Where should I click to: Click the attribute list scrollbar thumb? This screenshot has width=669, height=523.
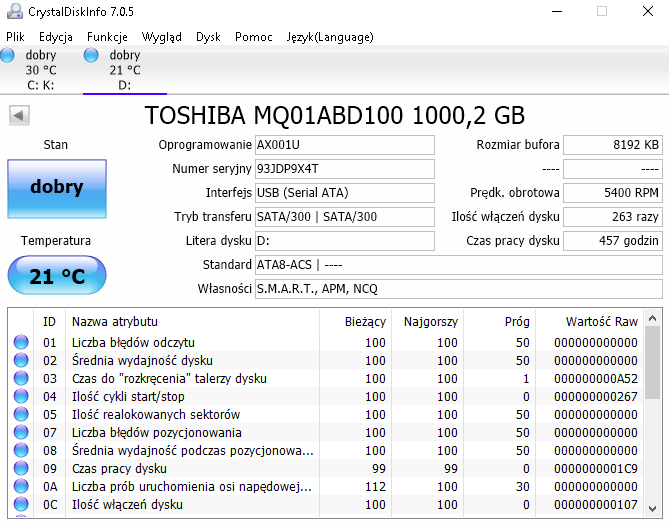click(x=652, y=363)
